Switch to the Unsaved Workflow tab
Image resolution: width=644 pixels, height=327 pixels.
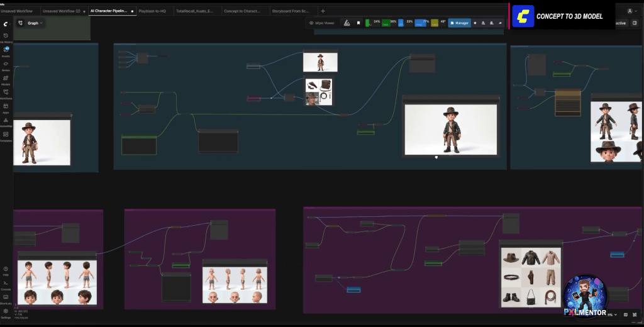coord(17,11)
